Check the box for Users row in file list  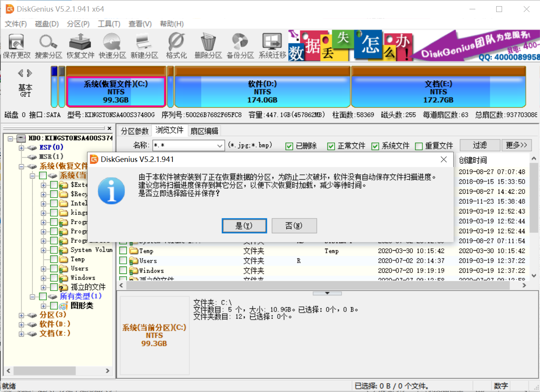coord(123,261)
